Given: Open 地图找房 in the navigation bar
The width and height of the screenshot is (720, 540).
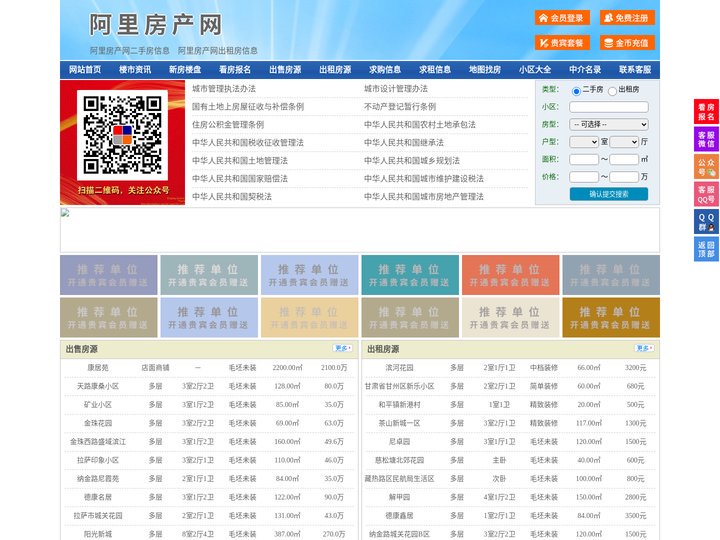Looking at the screenshot, I should pos(485,70).
